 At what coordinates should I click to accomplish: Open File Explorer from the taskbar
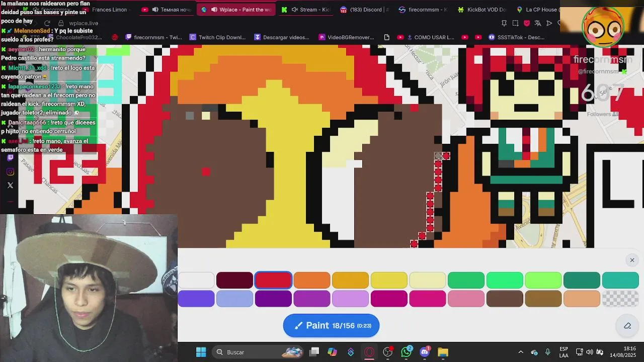tap(443, 352)
